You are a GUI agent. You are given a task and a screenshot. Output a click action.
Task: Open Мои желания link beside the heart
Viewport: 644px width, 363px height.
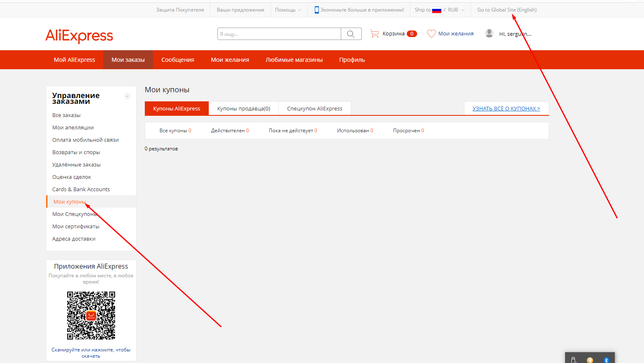click(456, 34)
